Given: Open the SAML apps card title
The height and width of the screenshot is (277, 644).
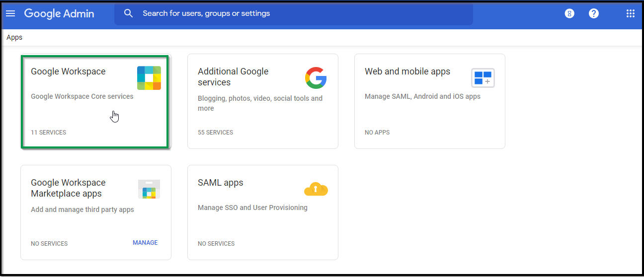Looking at the screenshot, I should coord(221,183).
